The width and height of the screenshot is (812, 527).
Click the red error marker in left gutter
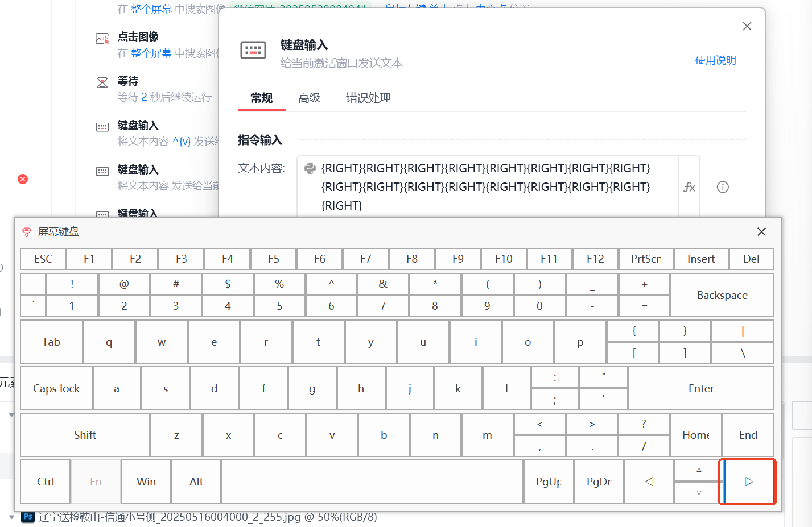point(23,179)
